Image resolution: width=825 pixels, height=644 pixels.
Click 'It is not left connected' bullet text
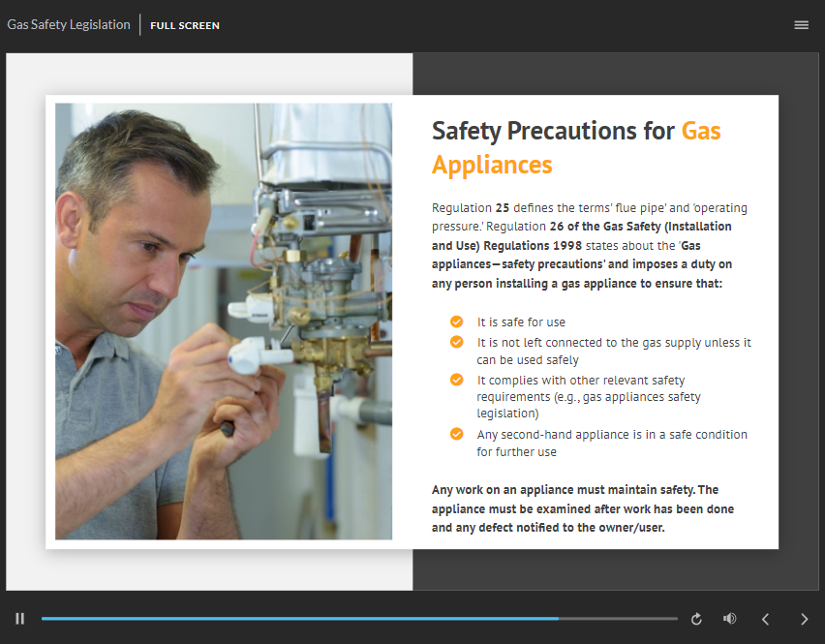pyautogui.click(x=614, y=351)
